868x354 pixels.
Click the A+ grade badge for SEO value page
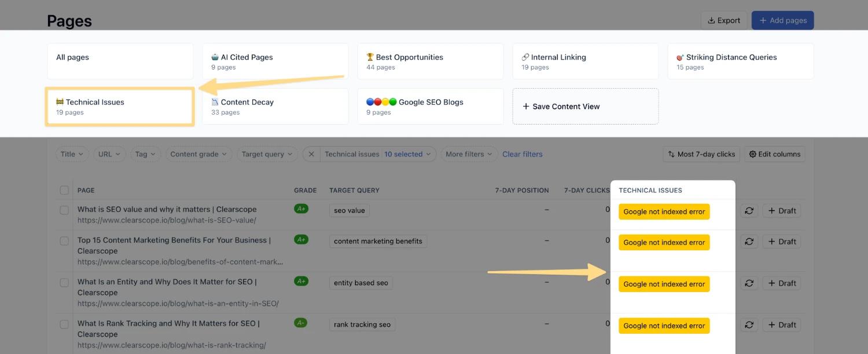301,209
